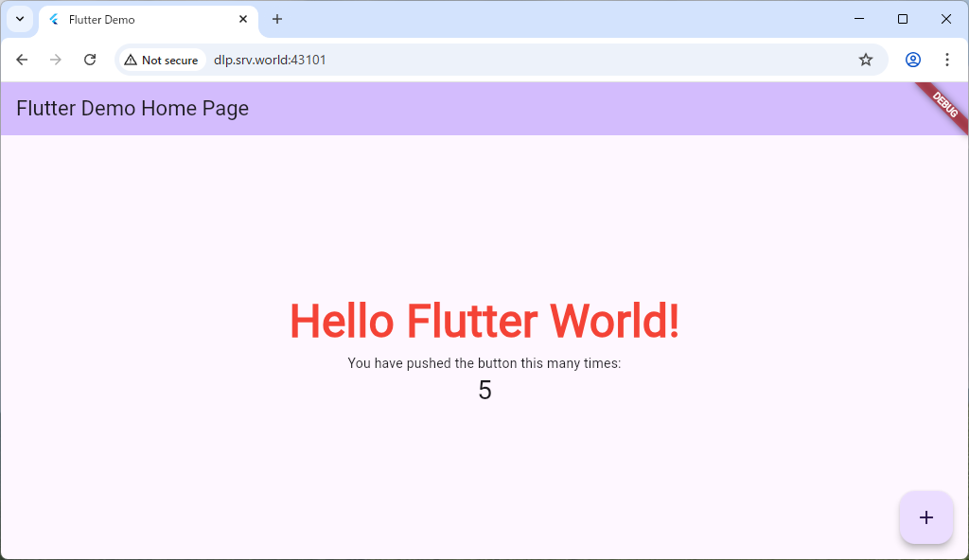Minimize the Chrome window
The height and width of the screenshot is (560, 969).
(x=859, y=19)
